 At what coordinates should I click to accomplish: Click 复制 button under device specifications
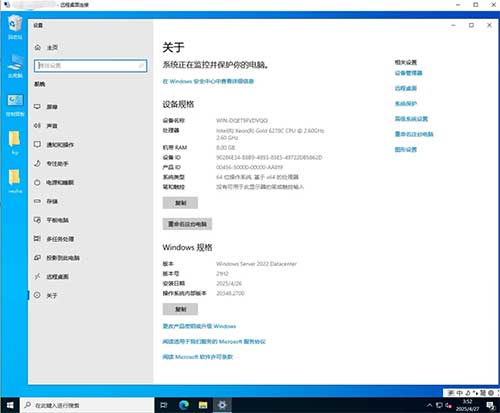(x=180, y=203)
